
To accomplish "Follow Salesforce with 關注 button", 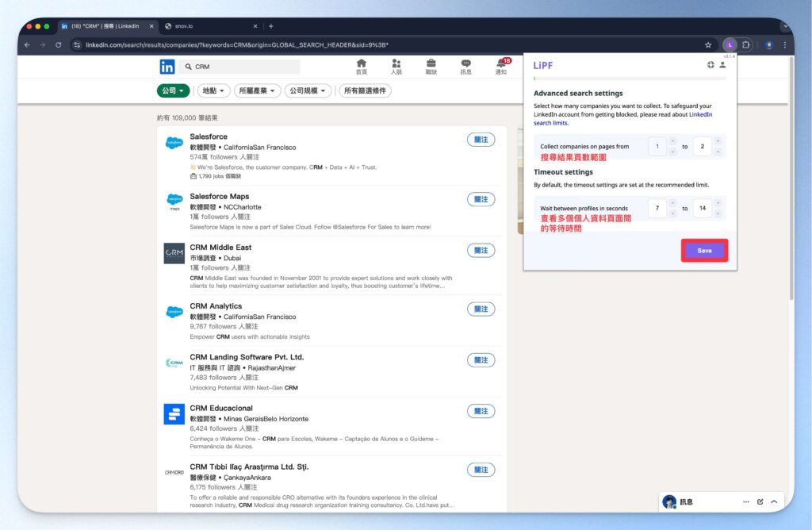I will (x=481, y=140).
